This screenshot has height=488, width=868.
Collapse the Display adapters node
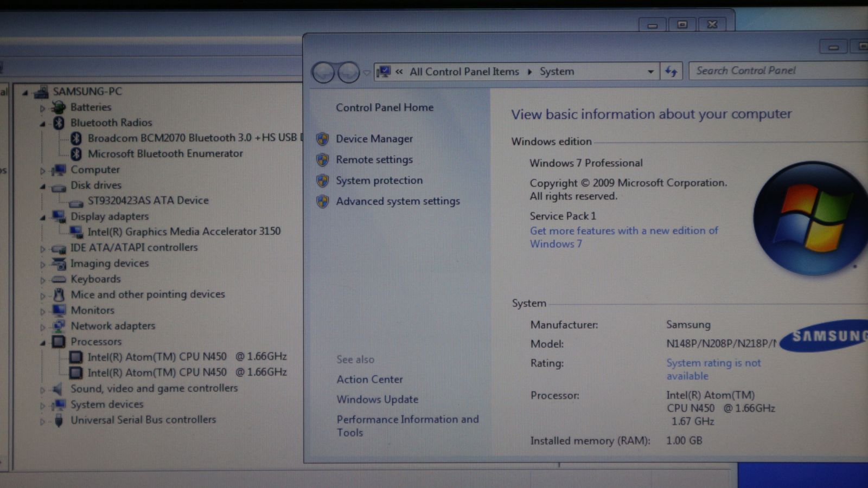coord(42,218)
